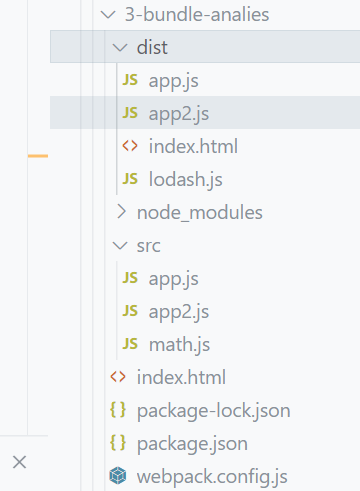This screenshot has width=360, height=491.
Task: Open lodash.js in the dist folder
Action: (186, 179)
